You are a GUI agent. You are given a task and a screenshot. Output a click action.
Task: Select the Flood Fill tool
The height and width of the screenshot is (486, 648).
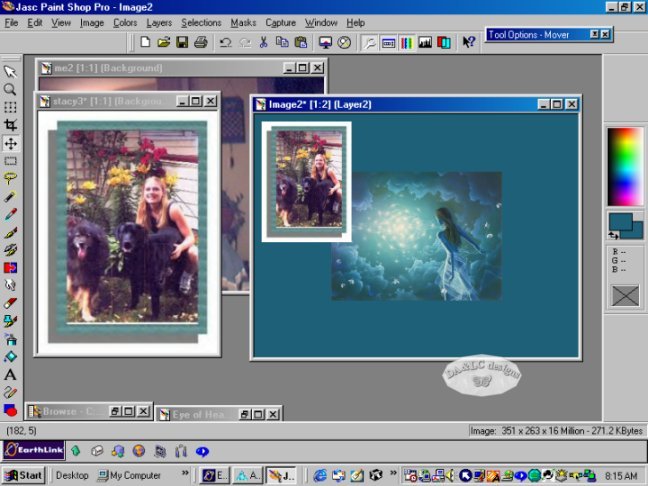tap(10, 357)
